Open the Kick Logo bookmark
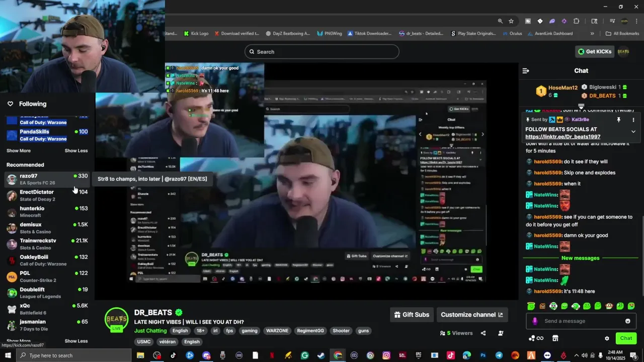 point(196,34)
